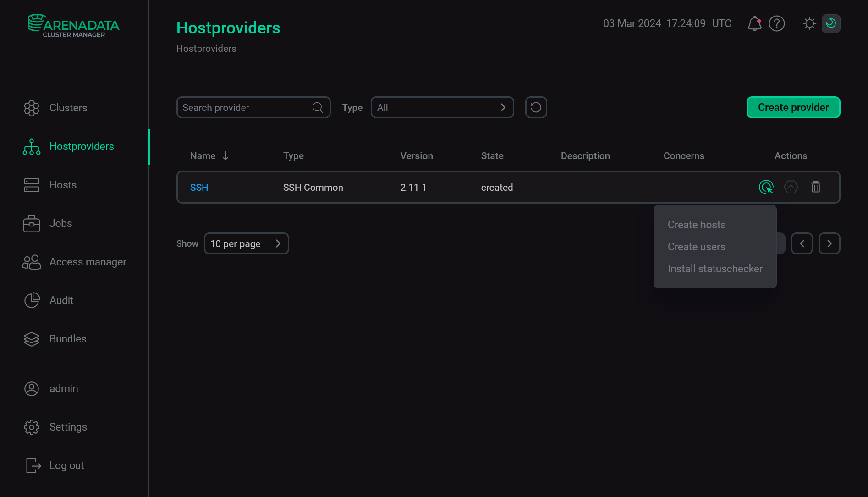Viewport: 868px width, 497px height.
Task: Open Bundles via its stack icon
Action: click(31, 339)
